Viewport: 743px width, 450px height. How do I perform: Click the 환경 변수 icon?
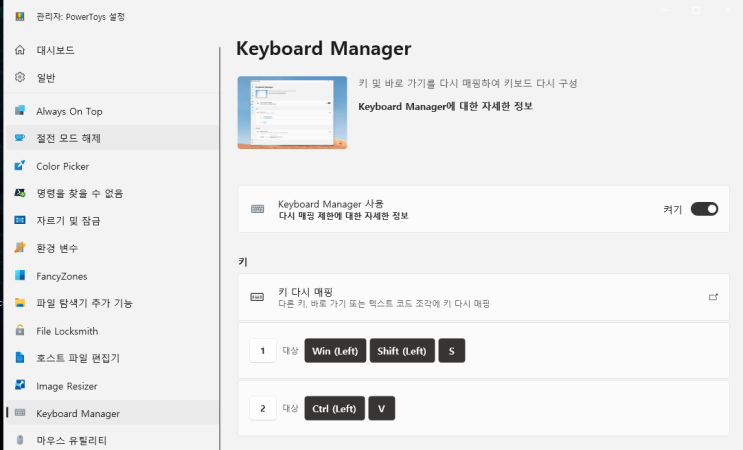[19, 248]
